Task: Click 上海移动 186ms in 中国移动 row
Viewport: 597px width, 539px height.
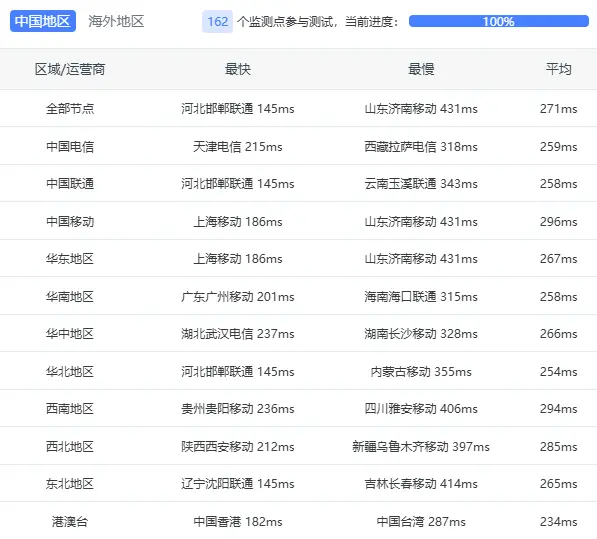Action: click(238, 222)
